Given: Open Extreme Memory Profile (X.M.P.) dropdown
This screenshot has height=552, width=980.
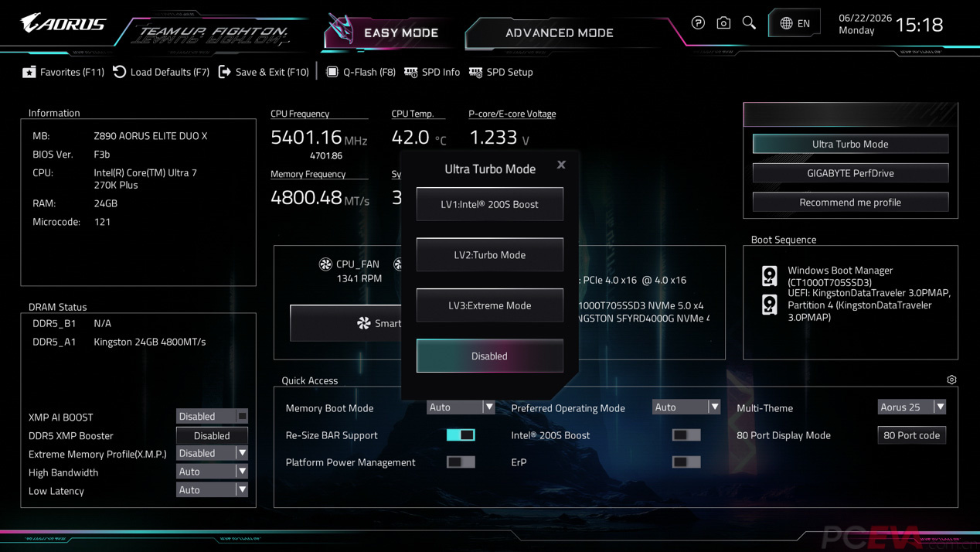Looking at the screenshot, I should [x=212, y=453].
